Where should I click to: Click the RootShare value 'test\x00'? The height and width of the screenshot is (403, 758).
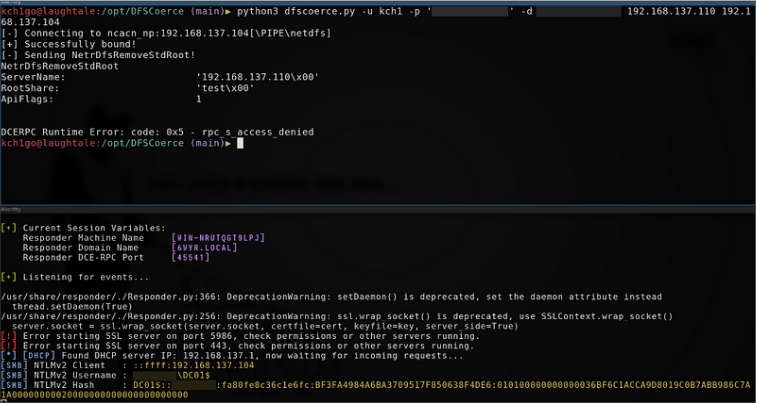[x=225, y=88]
